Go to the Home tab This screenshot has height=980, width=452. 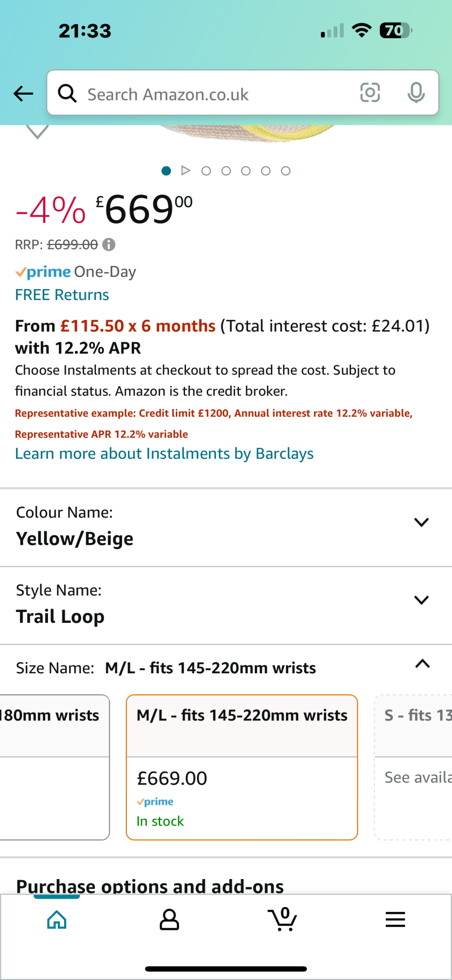click(x=57, y=919)
